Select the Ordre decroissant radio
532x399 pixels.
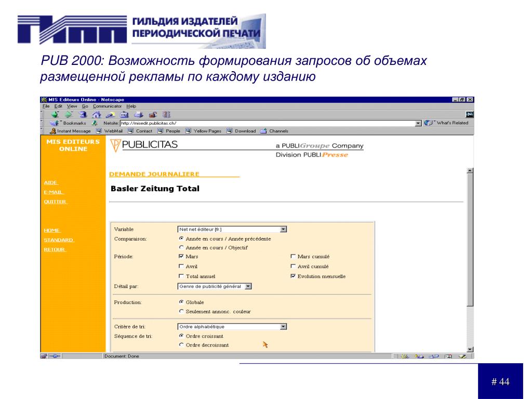coord(181,345)
